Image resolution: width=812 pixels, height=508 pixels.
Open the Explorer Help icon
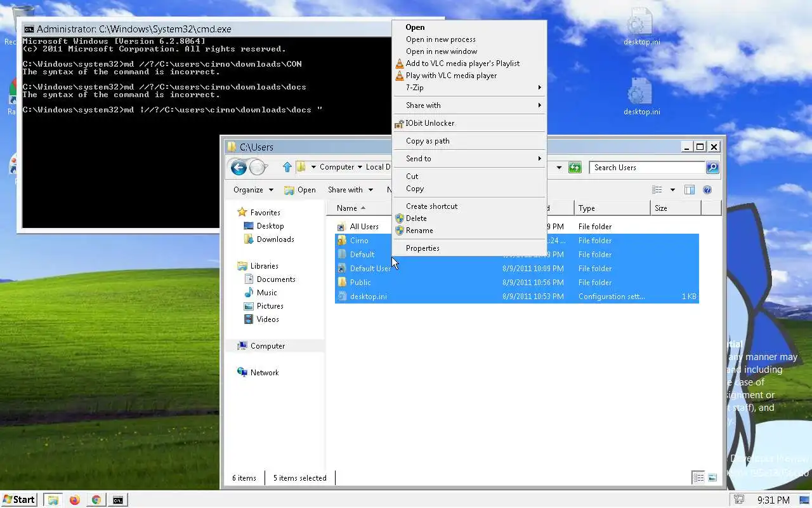tap(707, 190)
